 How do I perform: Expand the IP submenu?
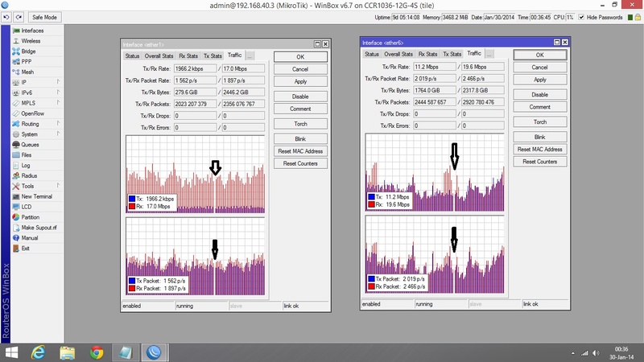(58, 82)
